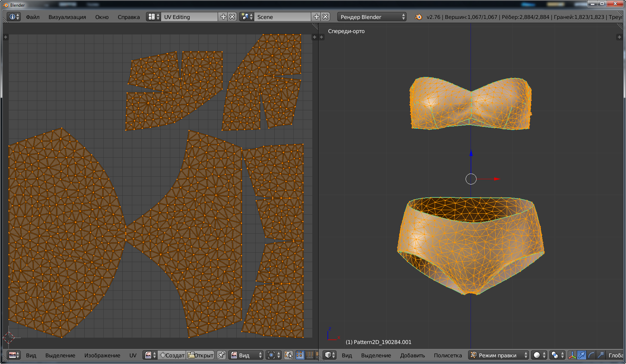Add a new screen layout with plus icon

pyautogui.click(x=223, y=17)
